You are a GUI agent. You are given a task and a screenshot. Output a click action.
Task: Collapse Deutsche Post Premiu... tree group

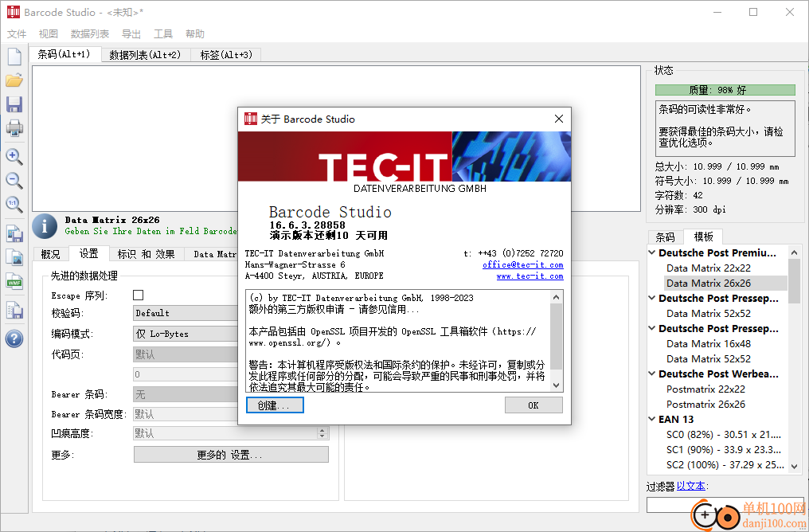651,252
